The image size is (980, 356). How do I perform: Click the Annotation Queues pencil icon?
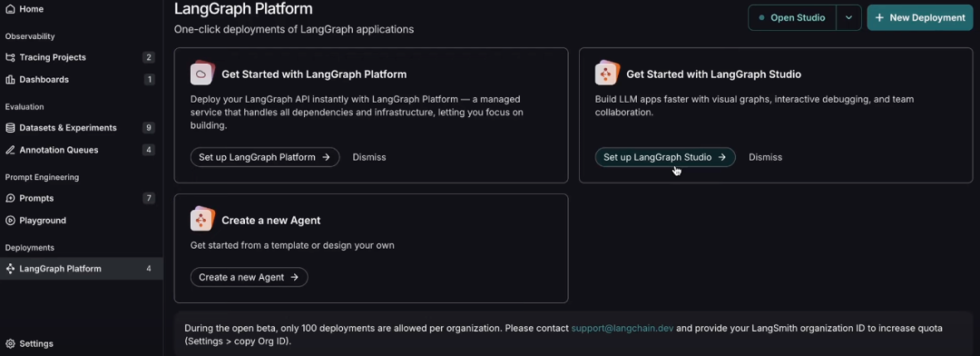tap(10, 150)
